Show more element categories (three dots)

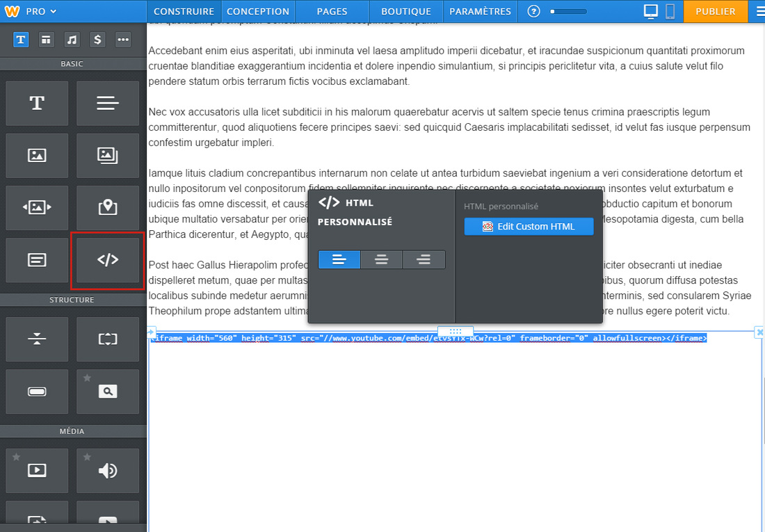123,40
